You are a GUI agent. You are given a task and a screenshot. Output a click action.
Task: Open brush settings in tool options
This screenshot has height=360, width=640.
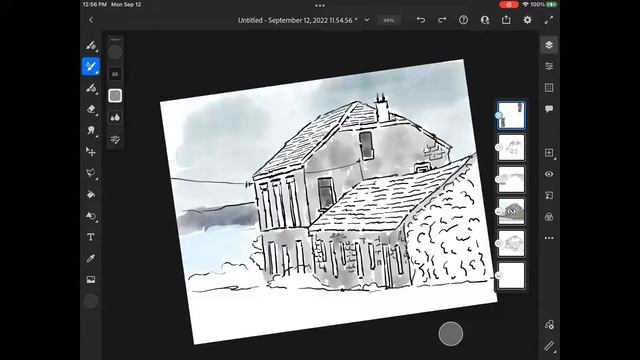(115, 140)
